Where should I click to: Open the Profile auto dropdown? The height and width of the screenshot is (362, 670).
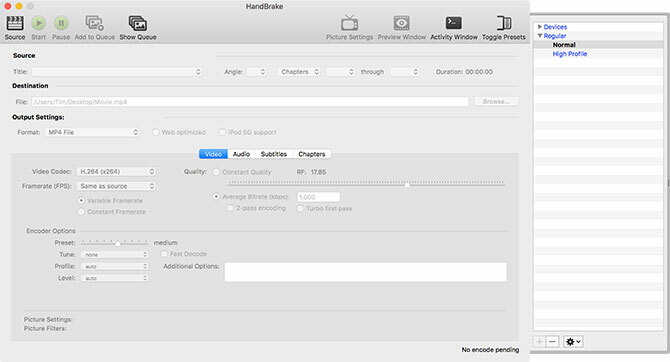pyautogui.click(x=115, y=266)
